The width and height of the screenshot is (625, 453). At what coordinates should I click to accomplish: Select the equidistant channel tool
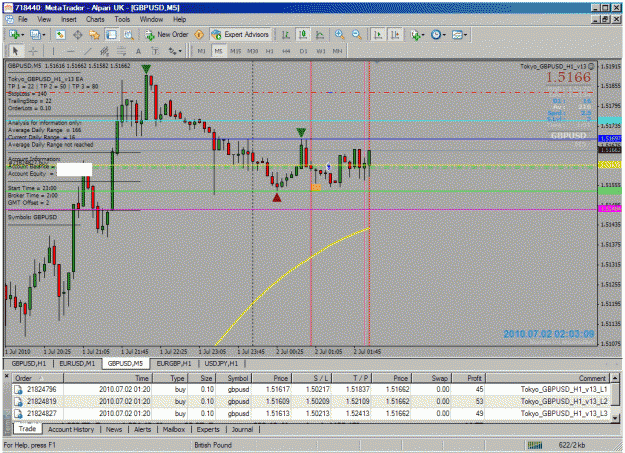tap(104, 51)
